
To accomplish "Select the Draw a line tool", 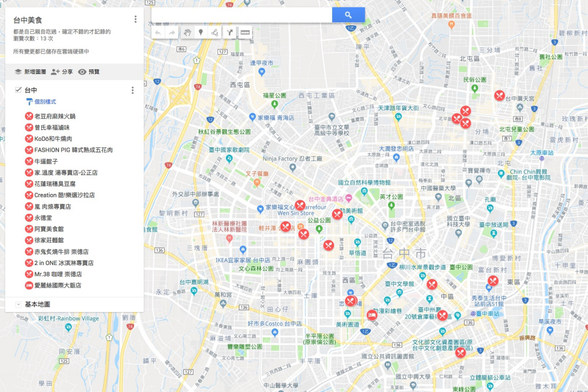I will point(215,33).
